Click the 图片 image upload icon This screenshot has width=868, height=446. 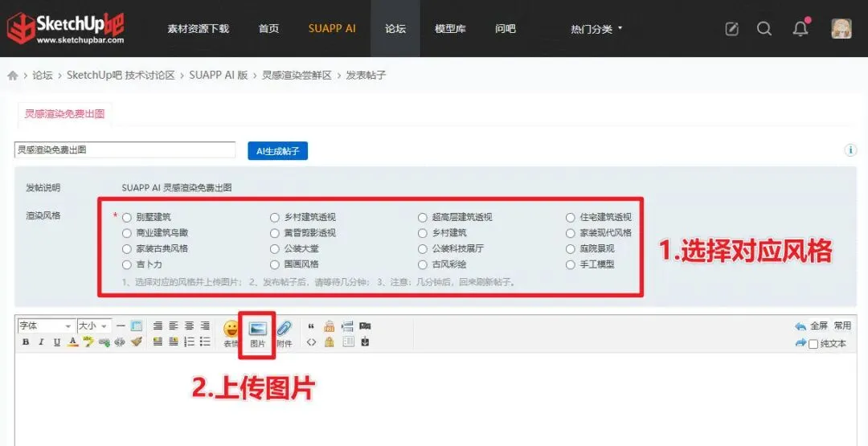click(x=258, y=333)
